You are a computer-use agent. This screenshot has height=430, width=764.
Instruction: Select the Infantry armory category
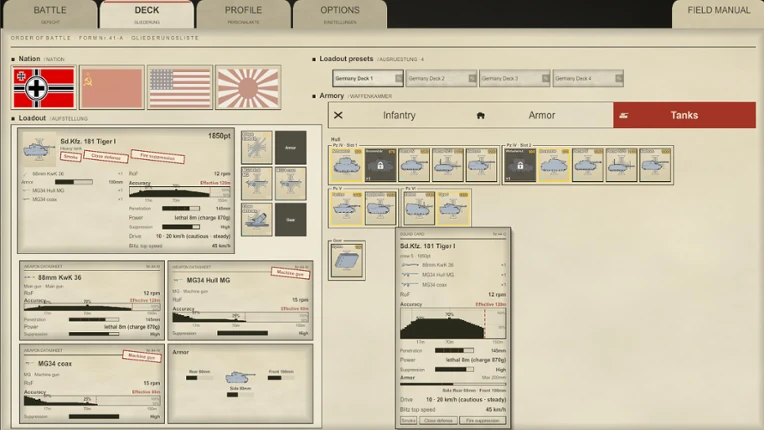(399, 115)
